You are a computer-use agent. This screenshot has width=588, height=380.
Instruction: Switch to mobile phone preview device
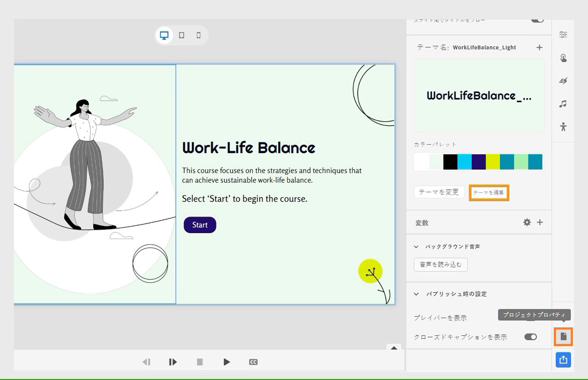(199, 35)
